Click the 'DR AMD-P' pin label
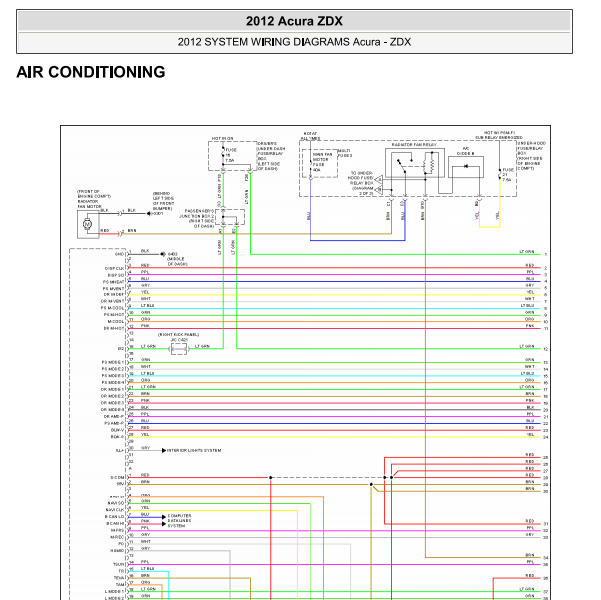The width and height of the screenshot is (601, 600). pos(114,416)
